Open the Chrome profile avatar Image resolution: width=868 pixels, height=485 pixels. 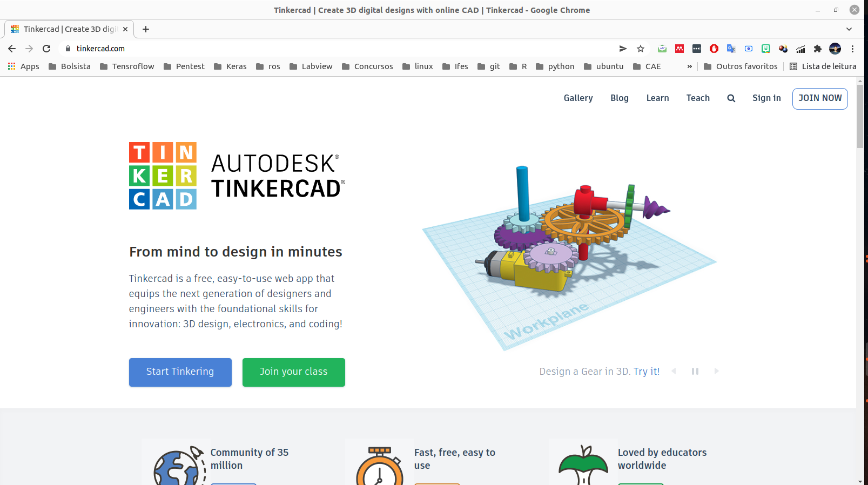pos(835,49)
